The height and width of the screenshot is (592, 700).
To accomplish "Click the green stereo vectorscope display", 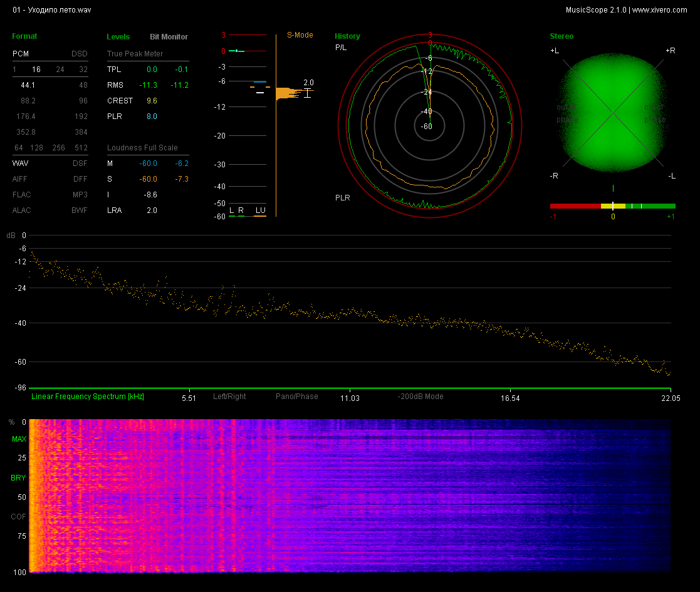I will 613,113.
